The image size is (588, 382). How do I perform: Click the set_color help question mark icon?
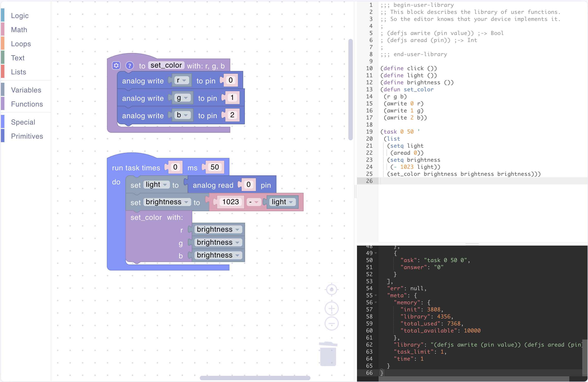[129, 65]
